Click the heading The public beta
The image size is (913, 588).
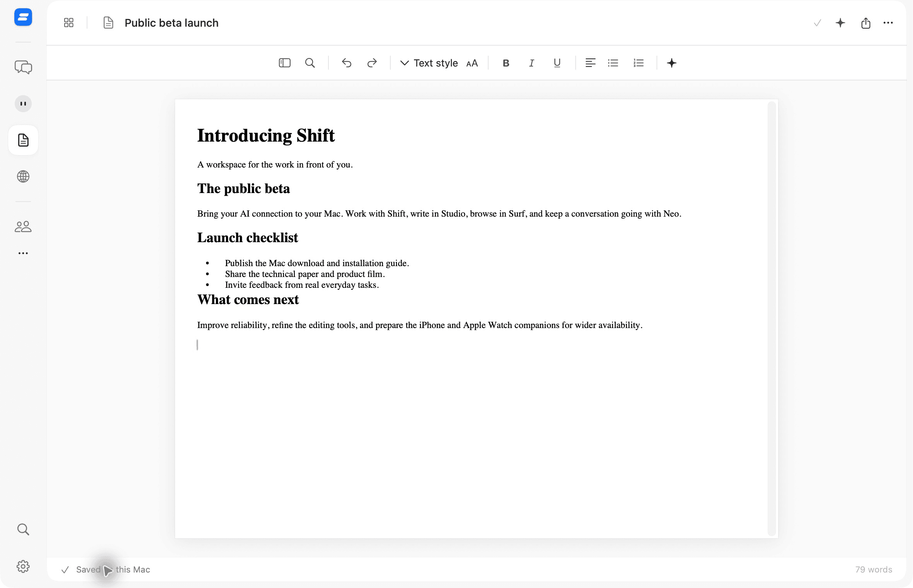point(243,188)
